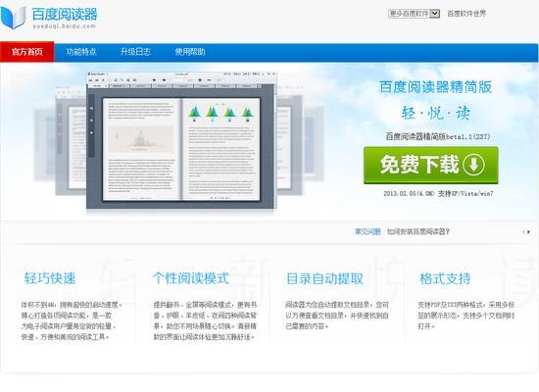Open the 更多百度软件 dropdown
The width and height of the screenshot is (539, 392).
pos(414,14)
